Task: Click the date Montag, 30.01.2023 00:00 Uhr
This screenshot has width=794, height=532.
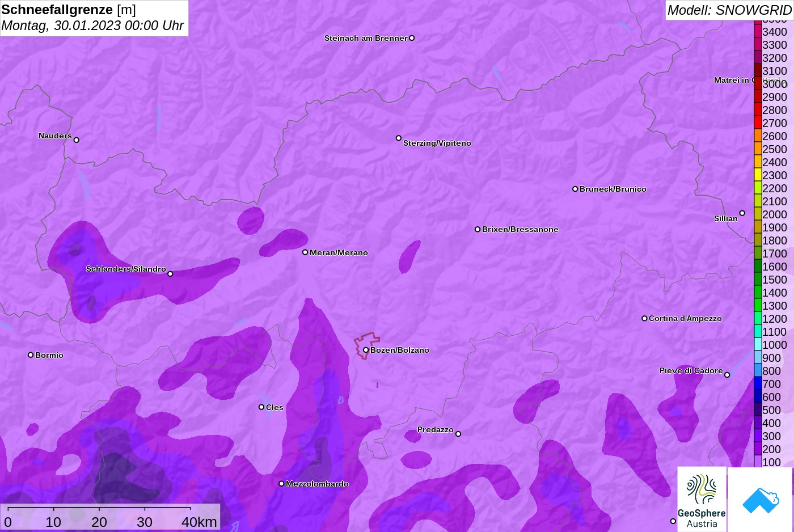Action: coord(92,26)
